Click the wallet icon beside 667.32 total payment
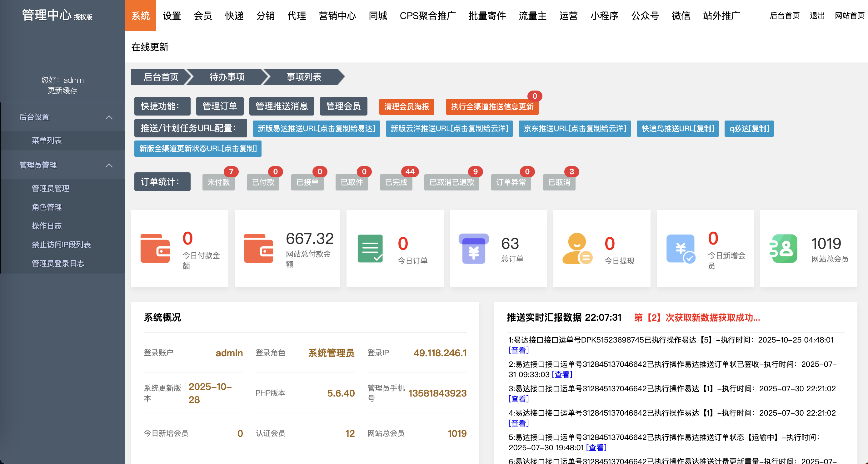868x464 pixels. 258,249
